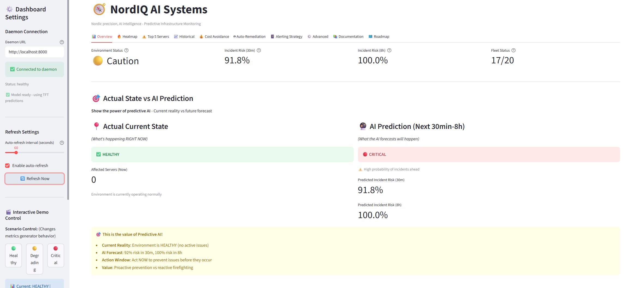
Task: Select the Healthy scenario button
Action: point(13,255)
